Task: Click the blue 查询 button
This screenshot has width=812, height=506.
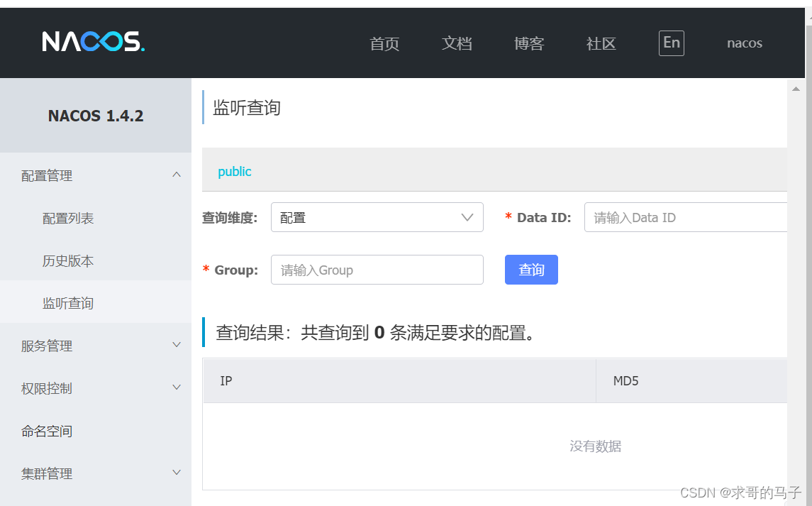Action: point(531,270)
